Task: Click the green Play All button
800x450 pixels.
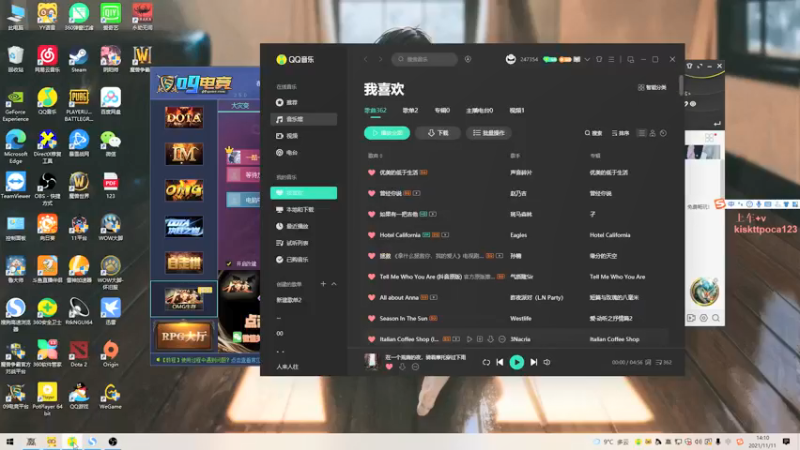Action: [x=387, y=133]
